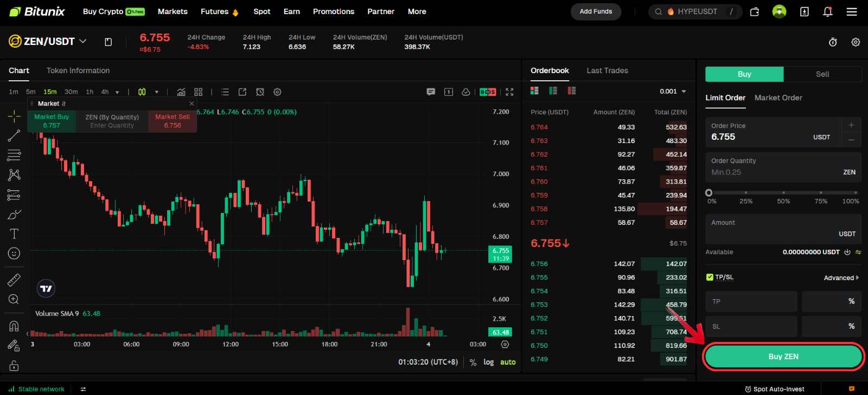Switch to Token Information tab
The width and height of the screenshot is (868, 395).
pos(78,70)
